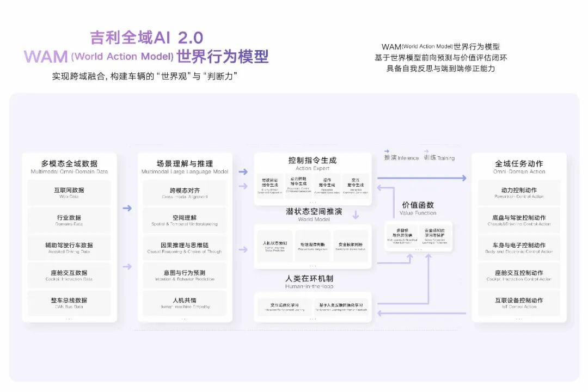Select the "因果推理与思维链" card
The height and width of the screenshot is (392, 588).
point(185,248)
